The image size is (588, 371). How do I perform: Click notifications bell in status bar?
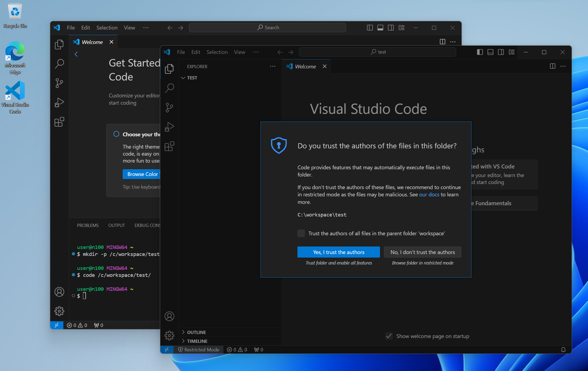(x=563, y=350)
